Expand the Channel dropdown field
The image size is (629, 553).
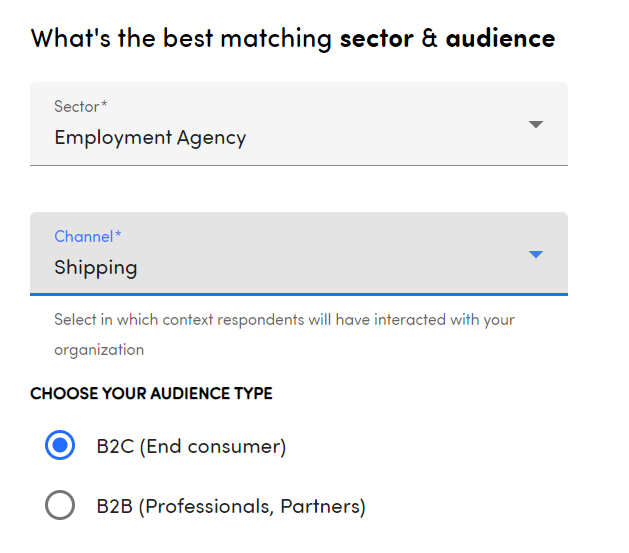pos(298,254)
